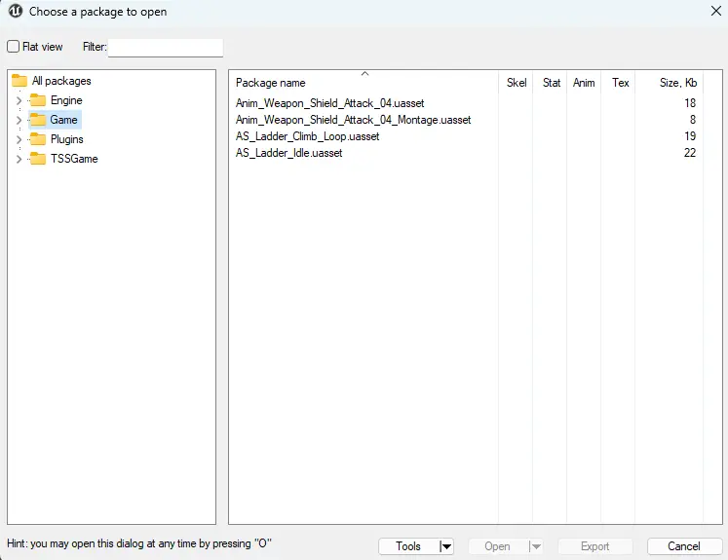Open the Tools button dropdown arrow
728x560 pixels.
pos(445,546)
